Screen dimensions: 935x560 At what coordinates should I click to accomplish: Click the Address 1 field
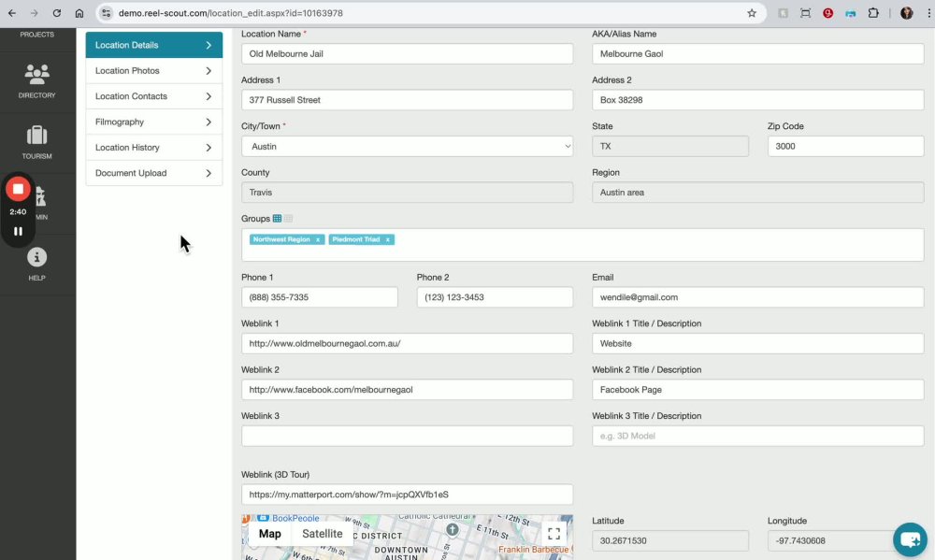pyautogui.click(x=408, y=100)
